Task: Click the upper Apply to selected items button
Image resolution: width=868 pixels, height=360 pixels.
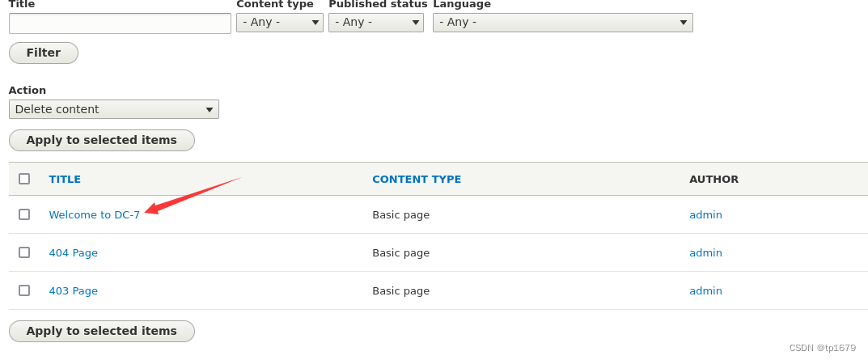Action: pyautogui.click(x=102, y=140)
